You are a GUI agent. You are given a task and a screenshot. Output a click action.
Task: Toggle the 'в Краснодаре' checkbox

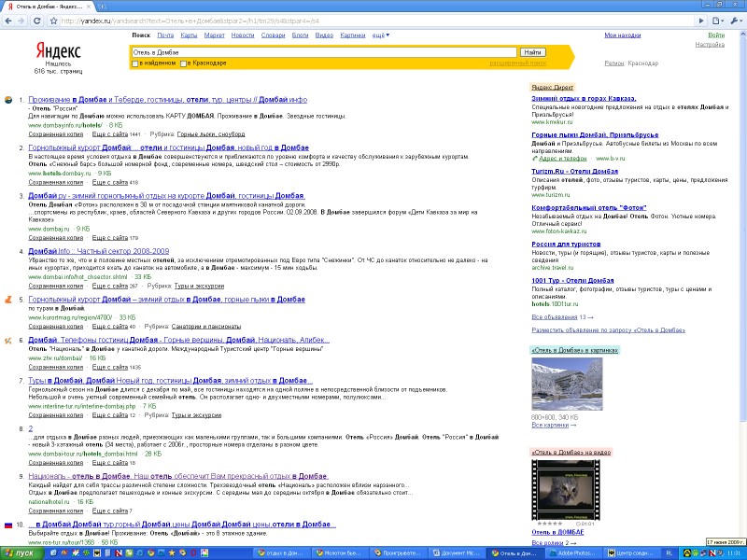(184, 63)
